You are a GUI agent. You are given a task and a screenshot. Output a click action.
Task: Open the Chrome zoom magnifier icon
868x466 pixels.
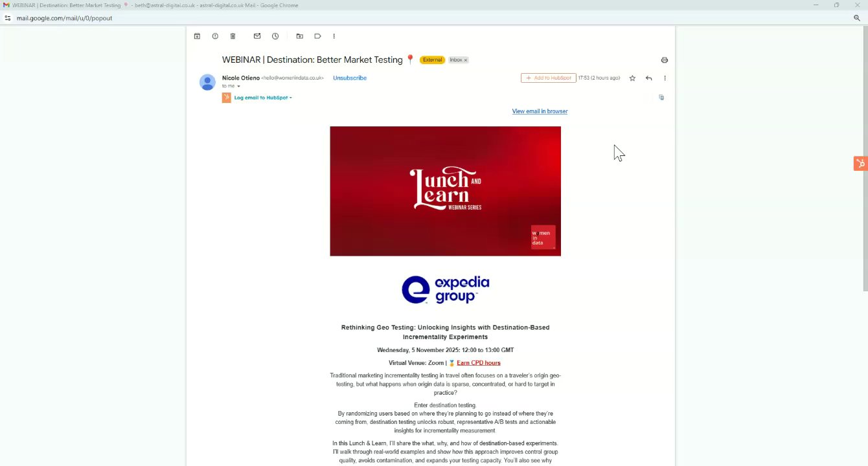coord(856,18)
